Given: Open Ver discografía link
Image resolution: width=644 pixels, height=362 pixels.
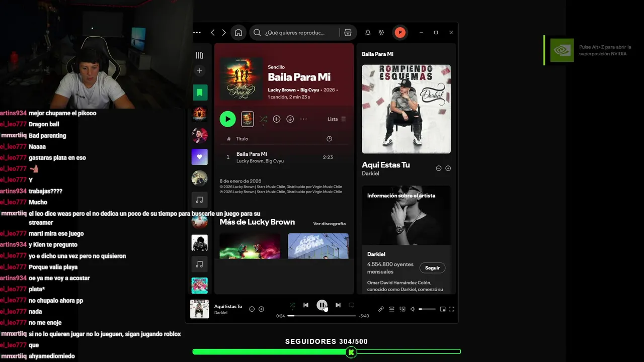Looking at the screenshot, I should coord(329,224).
